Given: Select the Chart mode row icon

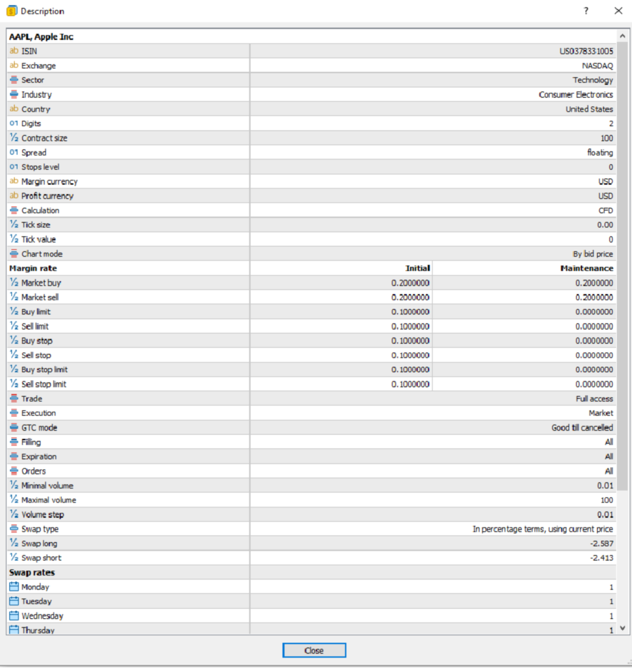Looking at the screenshot, I should tap(14, 254).
